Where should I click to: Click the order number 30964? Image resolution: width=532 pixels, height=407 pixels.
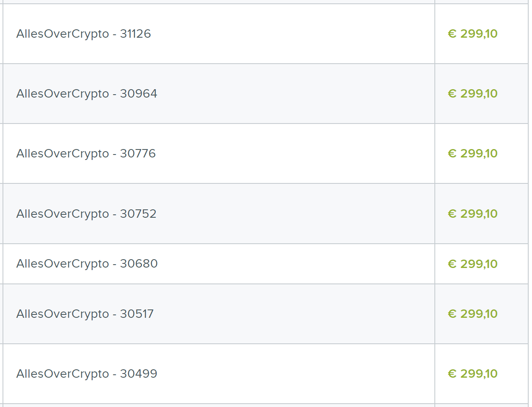[x=139, y=93]
